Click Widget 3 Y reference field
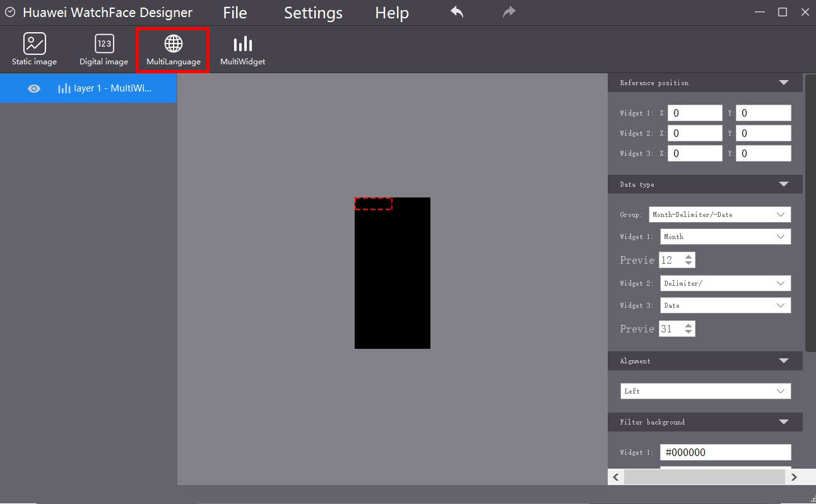Screen dimensions: 816x504 (764, 153)
